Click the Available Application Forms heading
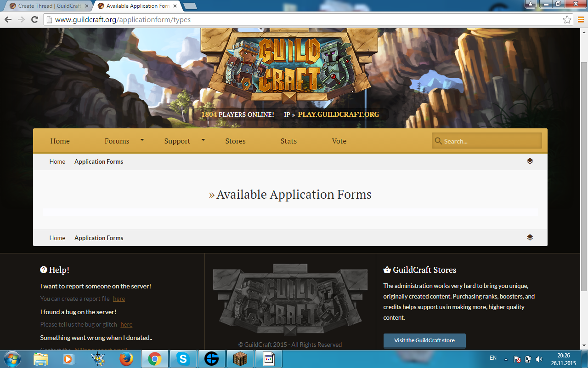The height and width of the screenshot is (368, 588). [x=294, y=195]
